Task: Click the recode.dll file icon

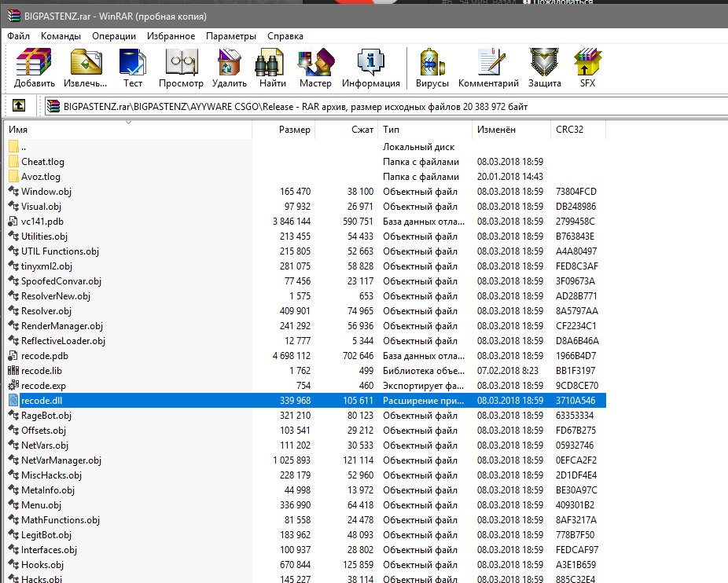Action: pos(13,400)
